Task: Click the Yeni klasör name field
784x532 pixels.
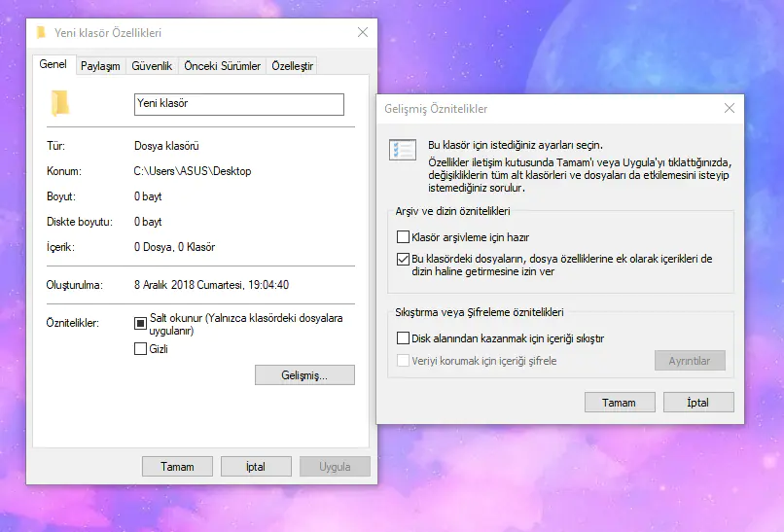Action: [239, 104]
